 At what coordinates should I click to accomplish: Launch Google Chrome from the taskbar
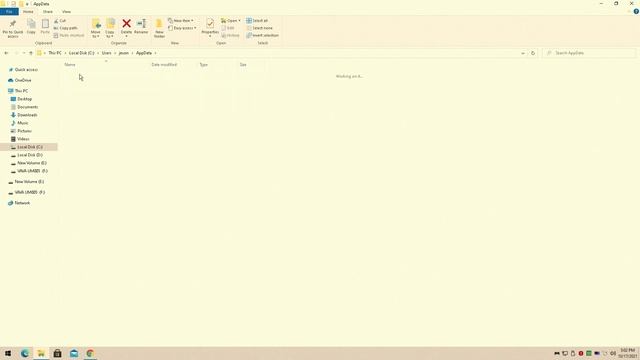90,353
